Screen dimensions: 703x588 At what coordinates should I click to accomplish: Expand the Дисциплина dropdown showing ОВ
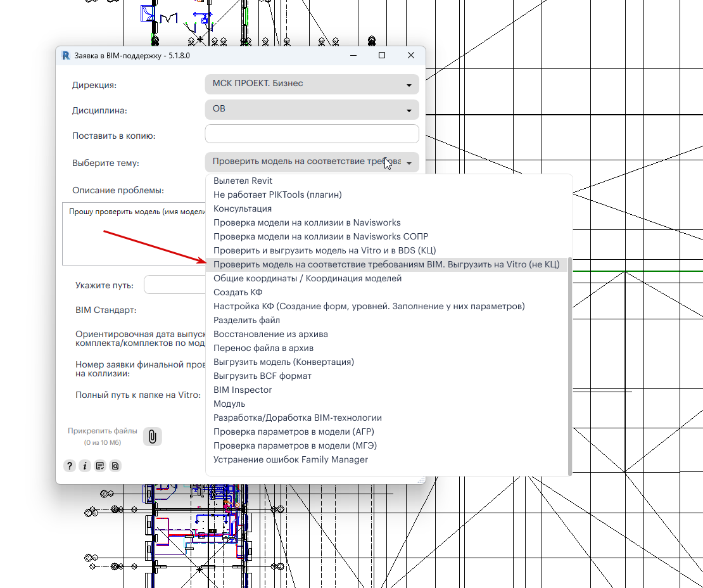312,110
